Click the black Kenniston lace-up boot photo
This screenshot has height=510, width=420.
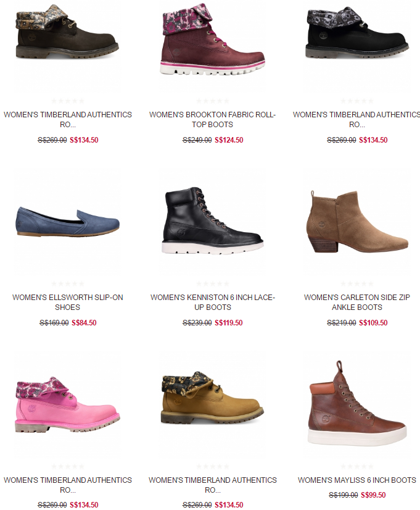[x=212, y=220]
